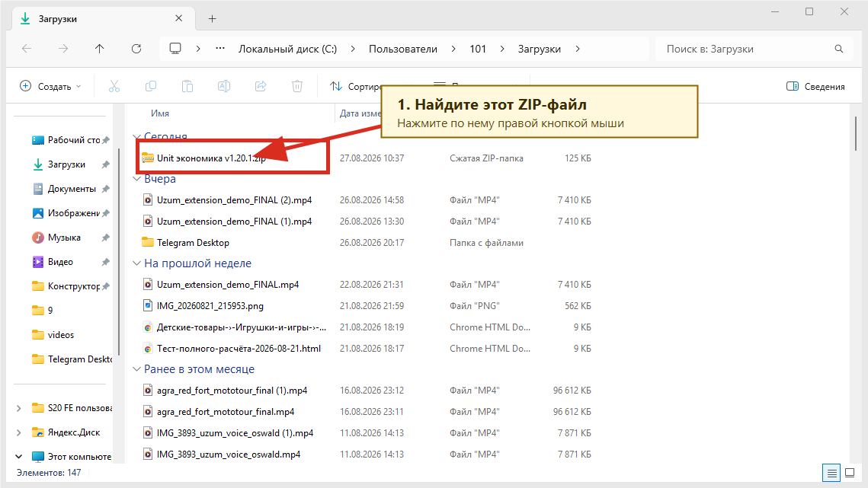Collapse На прошлой неделе group
Screen dimensions: 868x488
point(136,263)
